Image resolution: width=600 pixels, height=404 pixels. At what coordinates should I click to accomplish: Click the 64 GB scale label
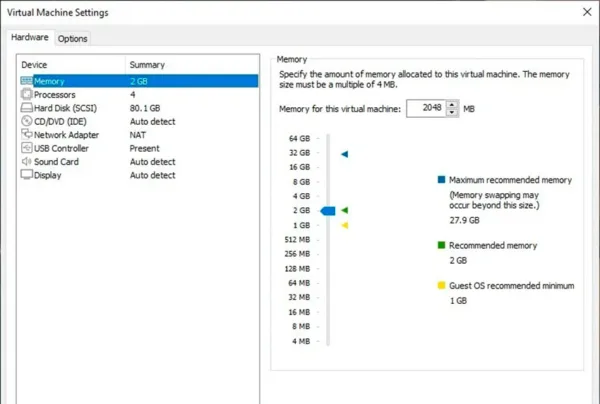click(299, 138)
